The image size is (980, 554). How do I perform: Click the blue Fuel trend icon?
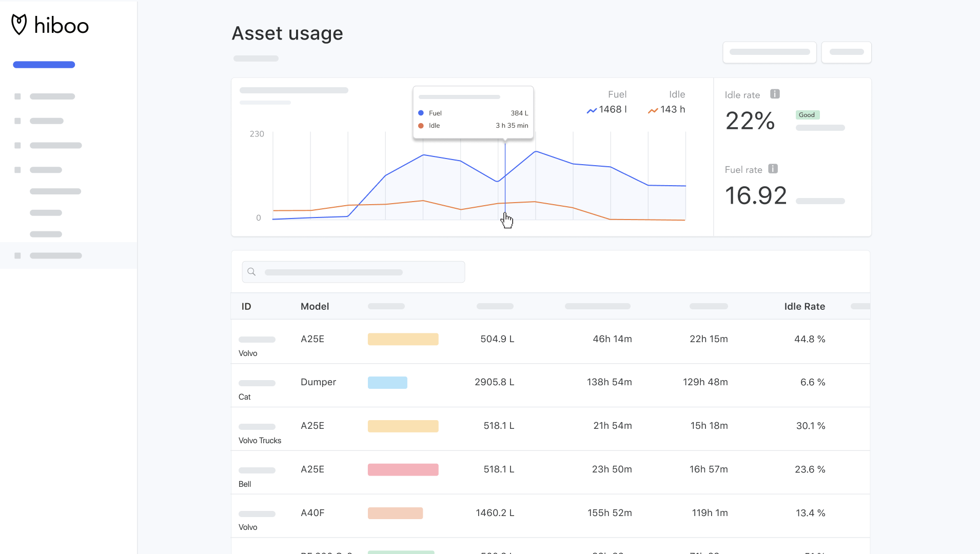click(592, 110)
